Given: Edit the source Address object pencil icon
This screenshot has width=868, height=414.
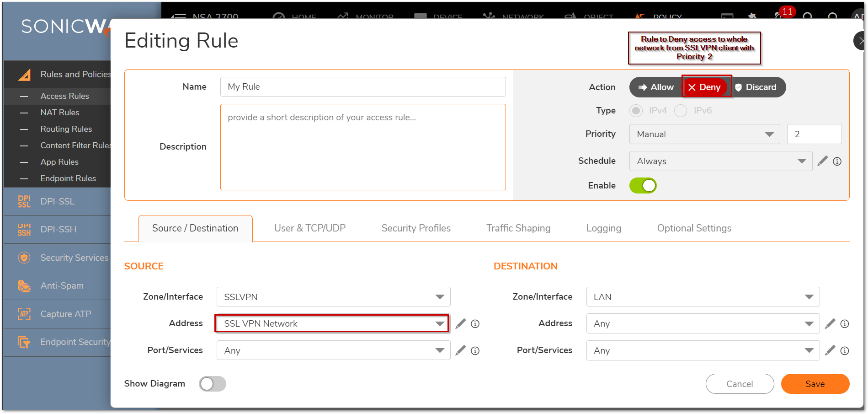Looking at the screenshot, I should 461,324.
